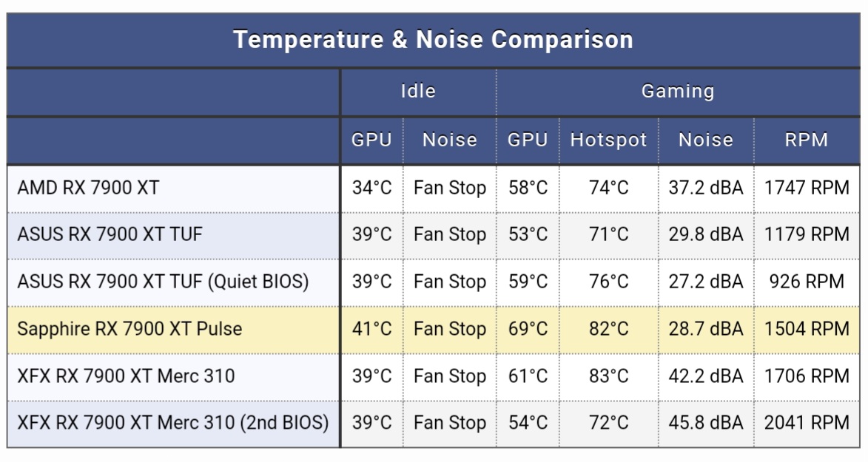Click the 34°C idle GPU value
This screenshot has width=868, height=462.
point(371,188)
